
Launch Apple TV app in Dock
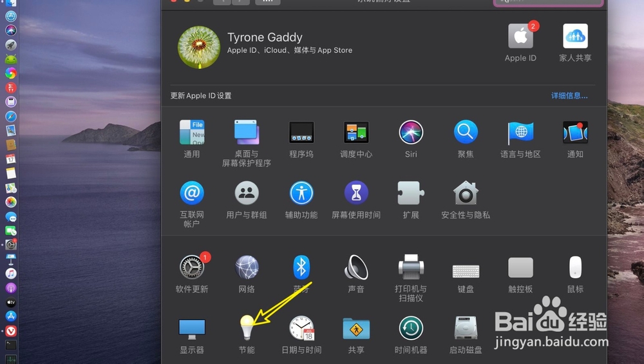[11, 302]
